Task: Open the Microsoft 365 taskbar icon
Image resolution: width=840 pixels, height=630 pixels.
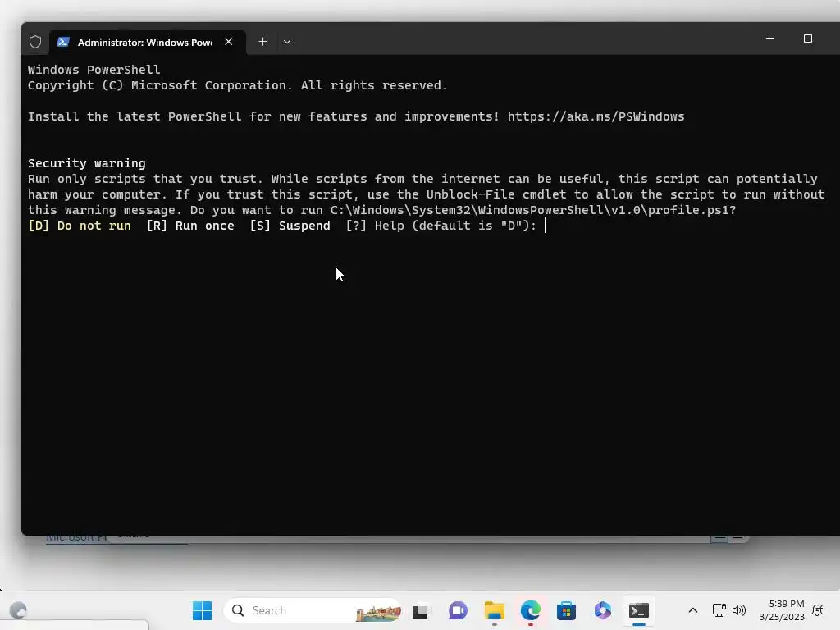Action: (x=603, y=610)
